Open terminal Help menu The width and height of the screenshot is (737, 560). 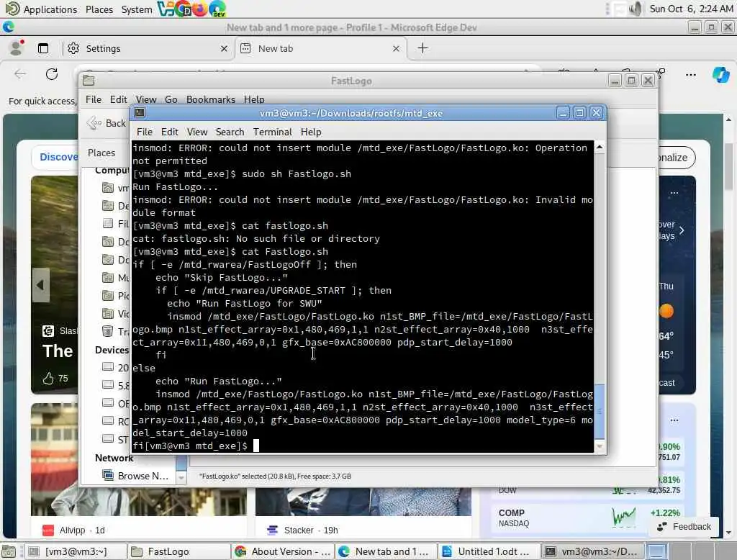click(311, 132)
